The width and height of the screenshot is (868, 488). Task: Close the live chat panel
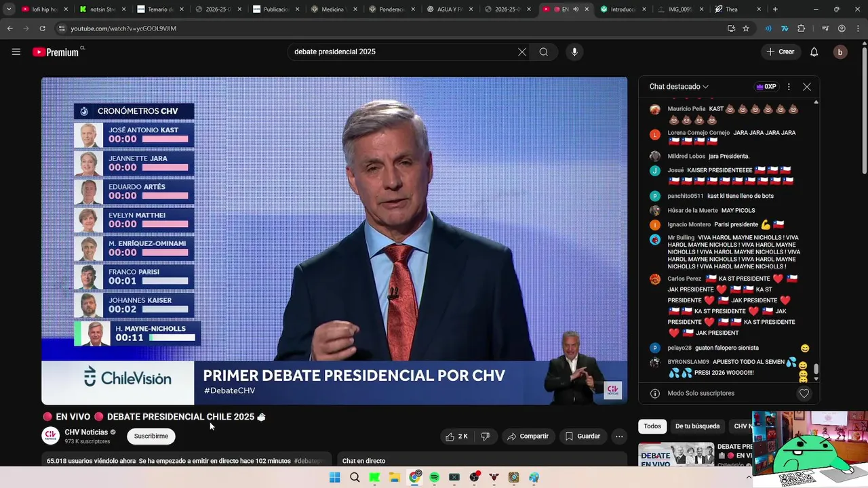[x=807, y=87]
